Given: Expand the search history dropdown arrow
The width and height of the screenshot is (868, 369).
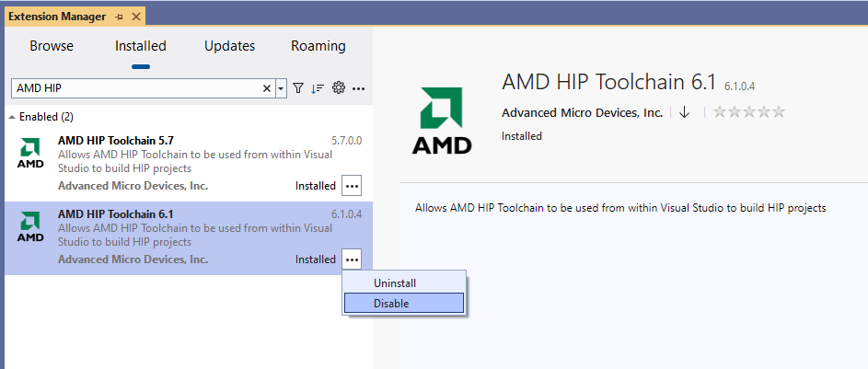Looking at the screenshot, I should click(281, 88).
